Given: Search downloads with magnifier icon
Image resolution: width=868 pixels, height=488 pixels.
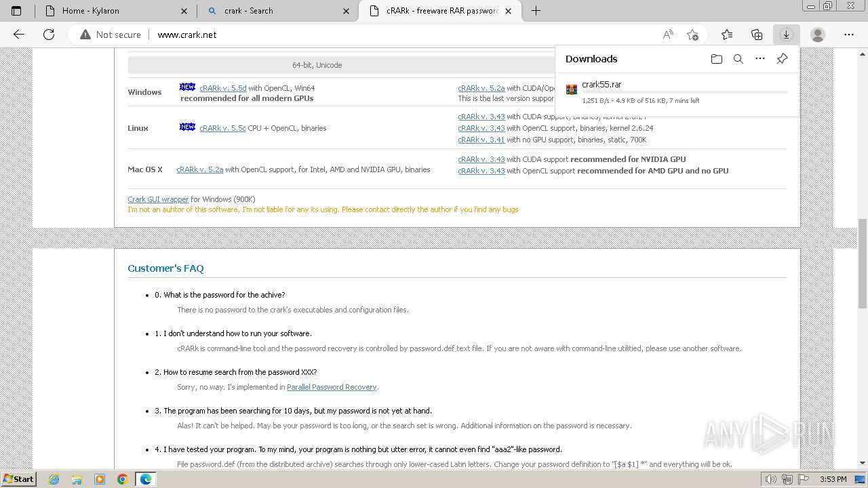Looking at the screenshot, I should click(738, 59).
